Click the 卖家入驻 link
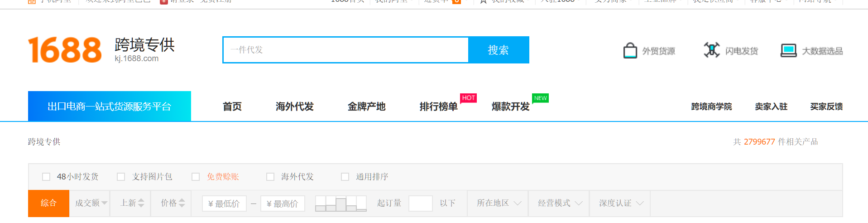The height and width of the screenshot is (223, 868). pos(771,107)
